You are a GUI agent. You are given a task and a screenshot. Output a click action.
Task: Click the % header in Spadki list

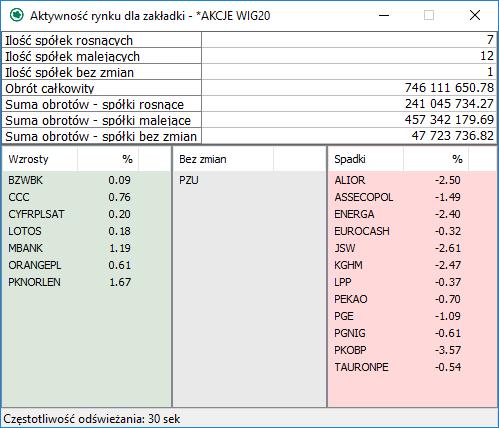click(x=436, y=159)
